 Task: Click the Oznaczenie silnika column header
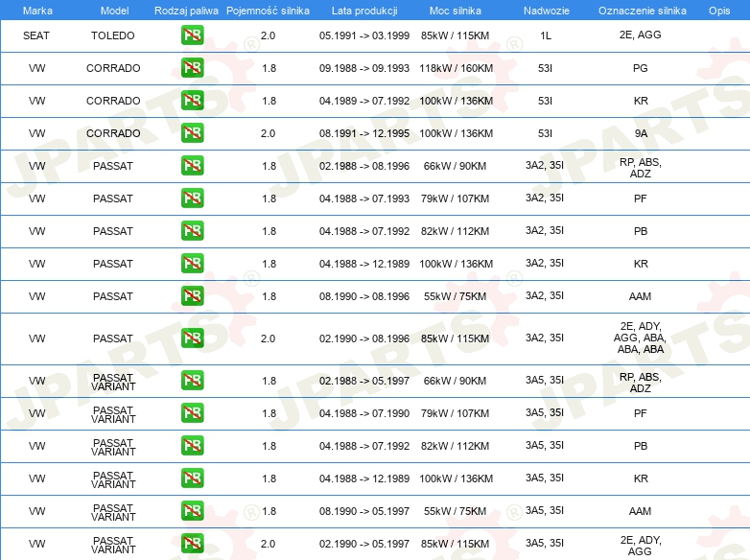pos(642,11)
